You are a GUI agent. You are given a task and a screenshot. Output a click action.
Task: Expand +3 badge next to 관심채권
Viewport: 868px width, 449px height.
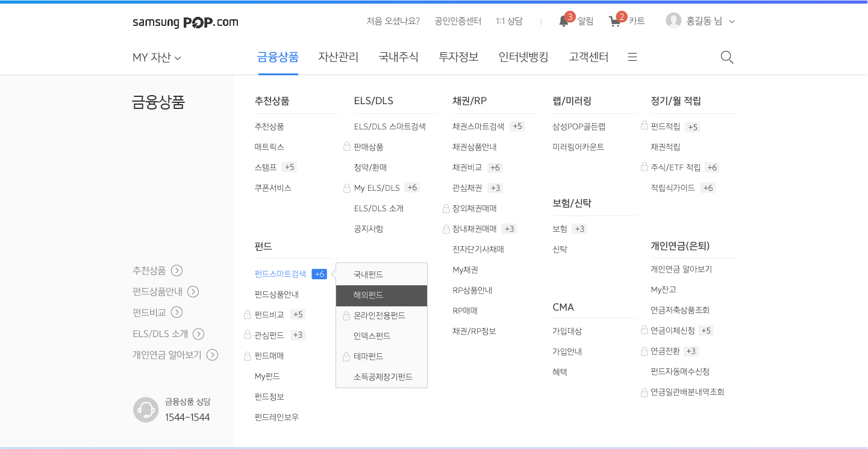pyautogui.click(x=495, y=188)
